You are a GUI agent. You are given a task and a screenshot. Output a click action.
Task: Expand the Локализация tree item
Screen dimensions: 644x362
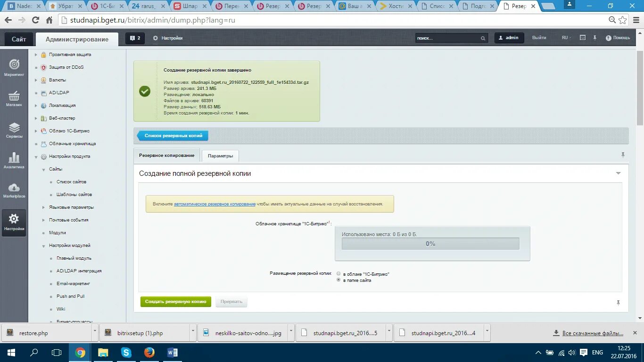click(x=36, y=106)
